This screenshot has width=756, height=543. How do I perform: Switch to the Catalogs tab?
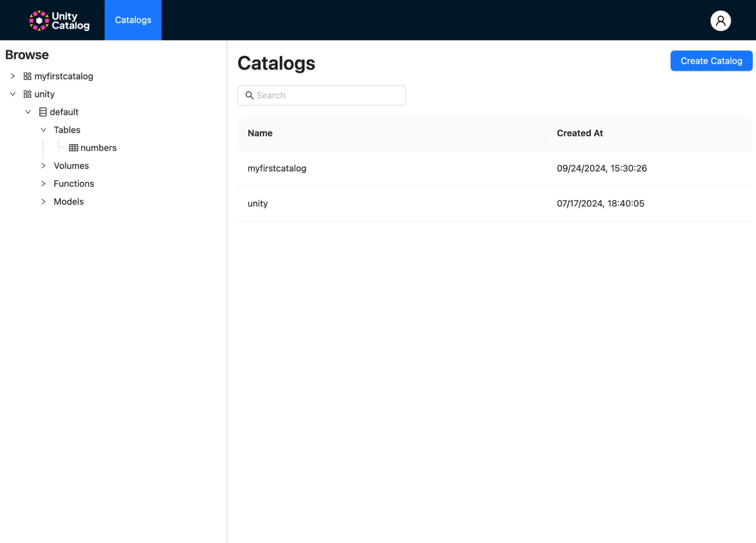133,20
